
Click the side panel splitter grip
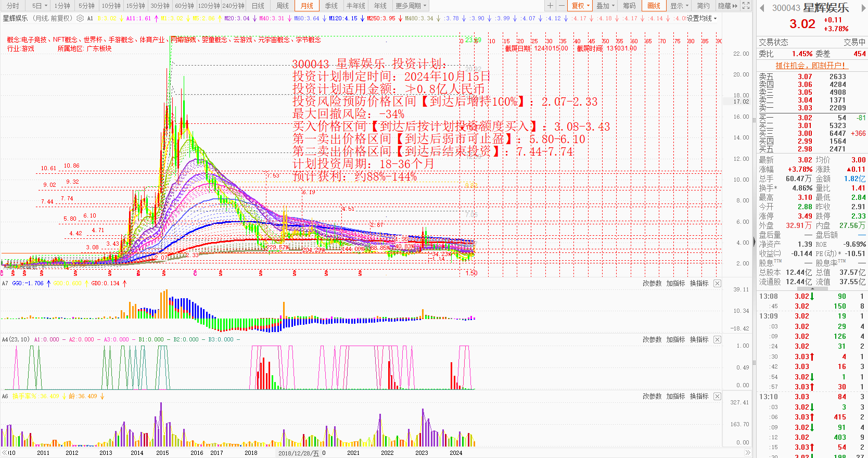tap(754, 120)
